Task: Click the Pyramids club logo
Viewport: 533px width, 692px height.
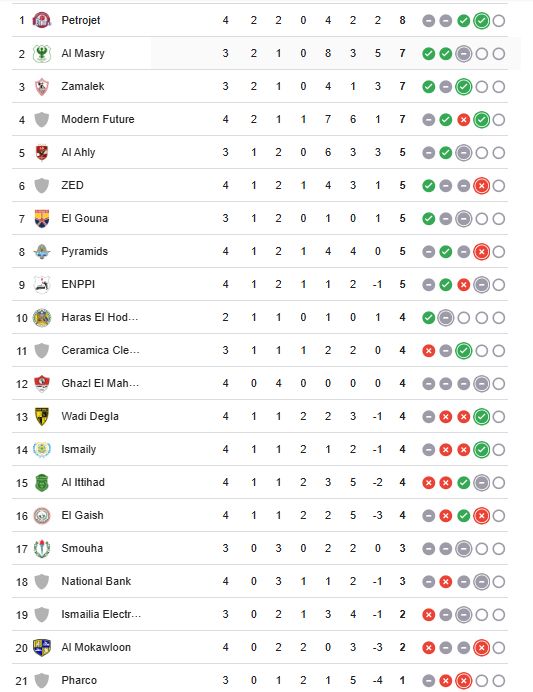Action: (42, 252)
